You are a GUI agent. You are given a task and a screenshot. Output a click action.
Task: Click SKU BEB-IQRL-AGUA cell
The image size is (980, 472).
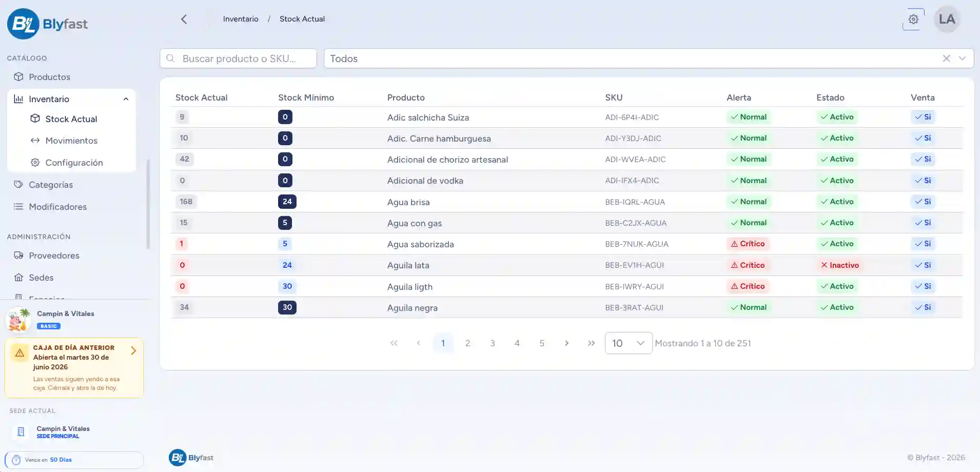pyautogui.click(x=635, y=202)
